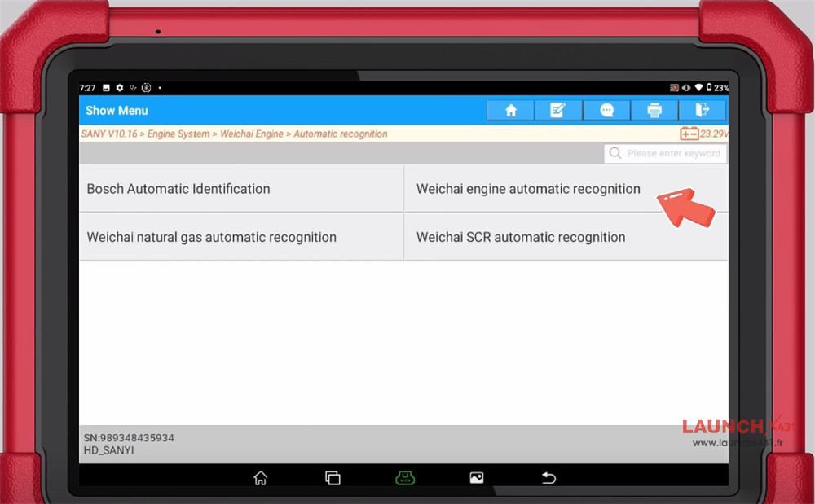Open the feedback chat bubble icon

pos(606,110)
